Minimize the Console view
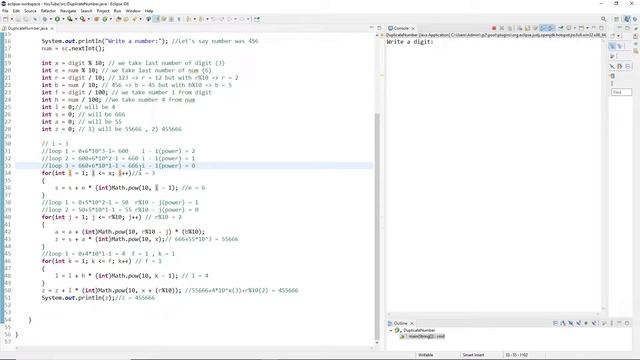Viewport: 640px width, 360px height. [594, 28]
